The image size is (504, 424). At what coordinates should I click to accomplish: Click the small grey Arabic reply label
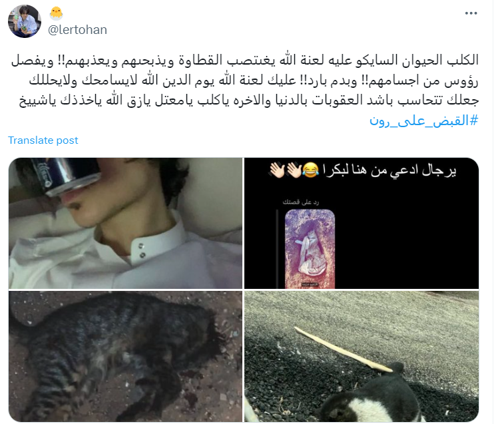coord(300,202)
